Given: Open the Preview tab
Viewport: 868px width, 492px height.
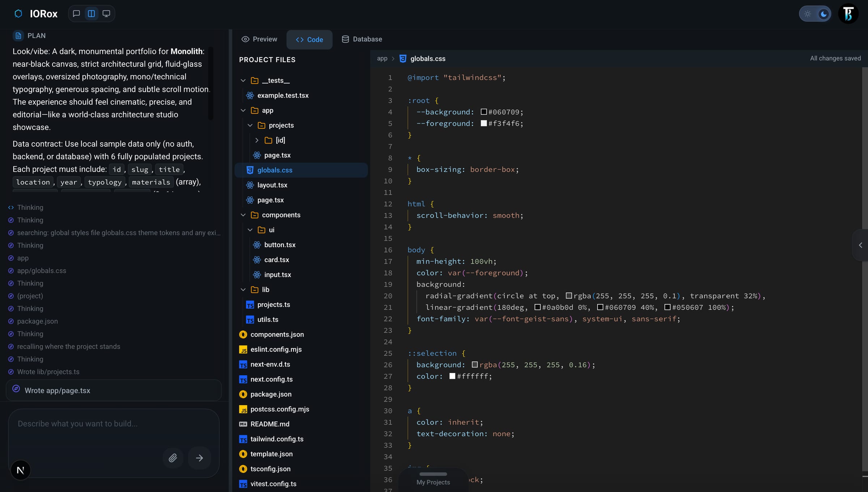Looking at the screenshot, I should [x=259, y=39].
